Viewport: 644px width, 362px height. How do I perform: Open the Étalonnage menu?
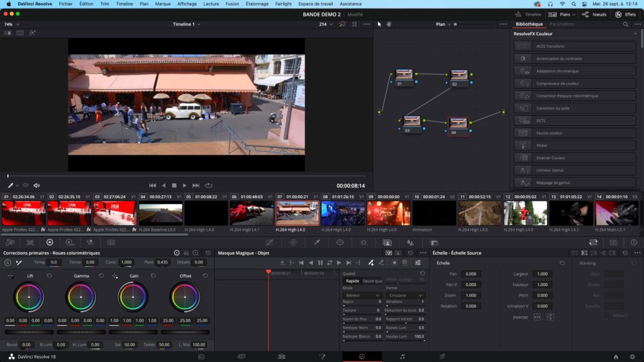click(x=257, y=4)
